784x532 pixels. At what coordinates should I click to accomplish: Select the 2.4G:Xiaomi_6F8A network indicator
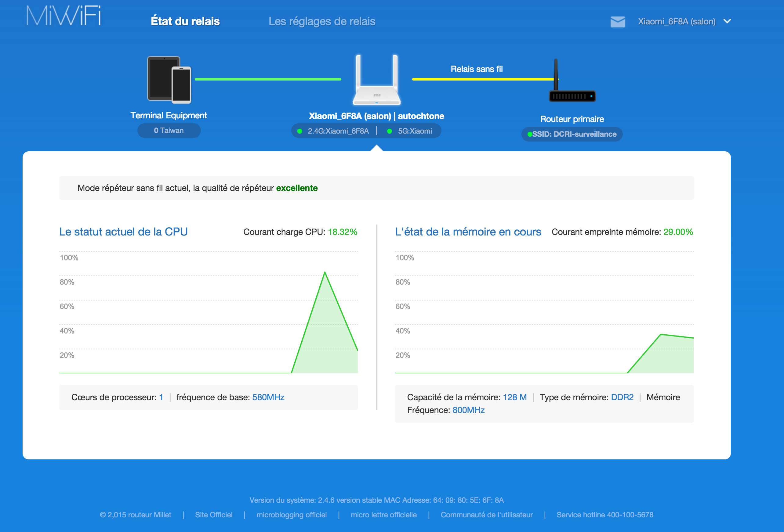coord(333,131)
